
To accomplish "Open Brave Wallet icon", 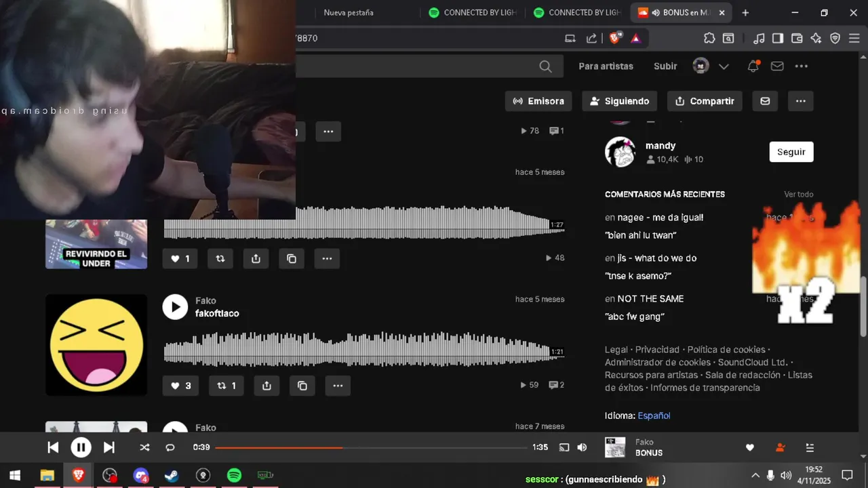I will pos(797,38).
